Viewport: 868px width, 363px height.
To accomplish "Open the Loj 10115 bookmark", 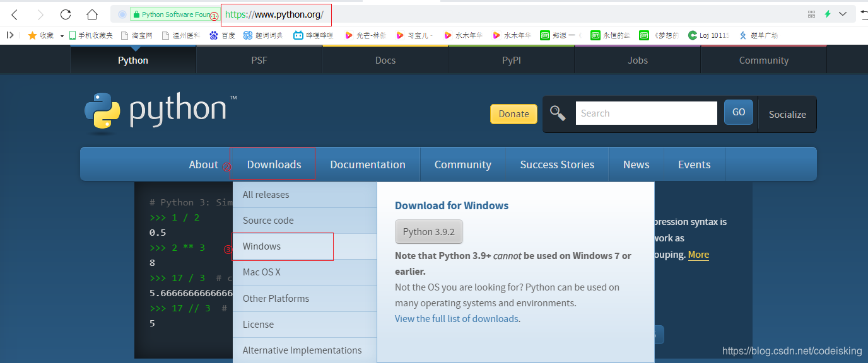I will [x=708, y=35].
